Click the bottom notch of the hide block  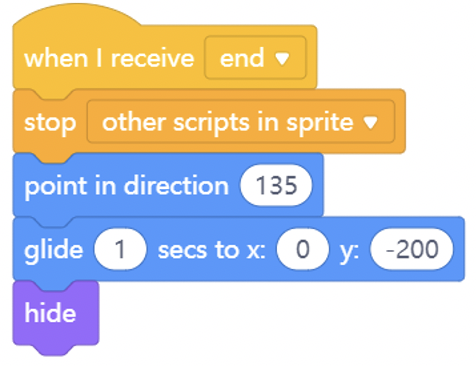coord(55,349)
